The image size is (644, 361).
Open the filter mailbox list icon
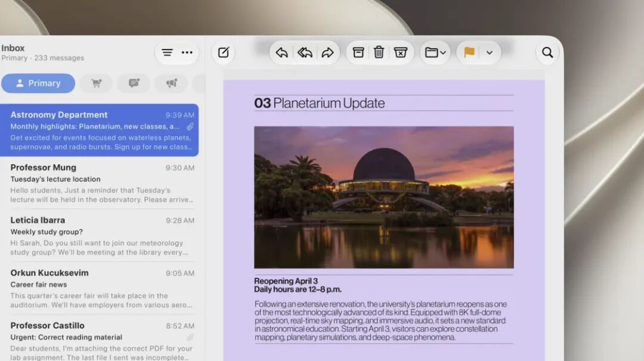tap(167, 52)
